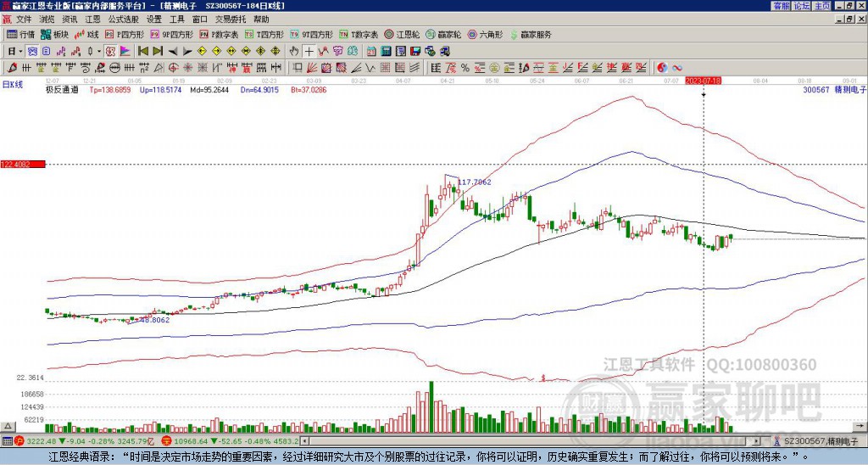Select the circle crosshair target tool

pos(173,68)
